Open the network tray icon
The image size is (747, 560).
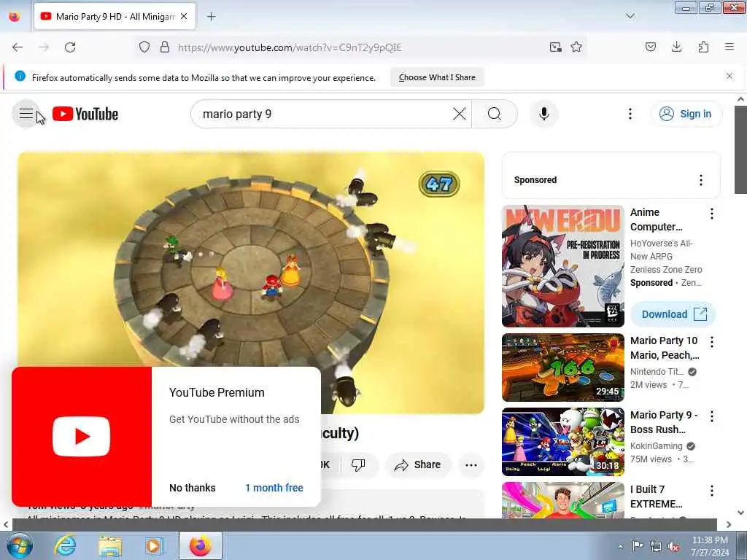click(x=656, y=546)
